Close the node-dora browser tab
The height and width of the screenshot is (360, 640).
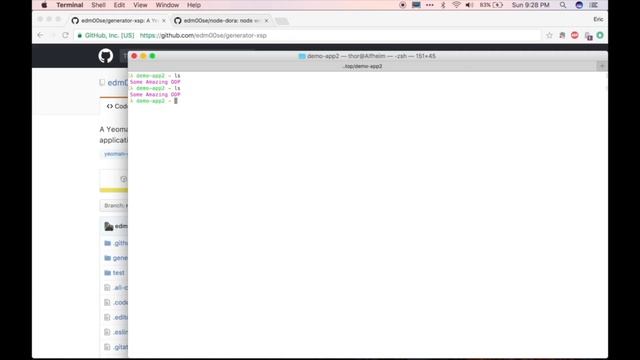(x=266, y=20)
